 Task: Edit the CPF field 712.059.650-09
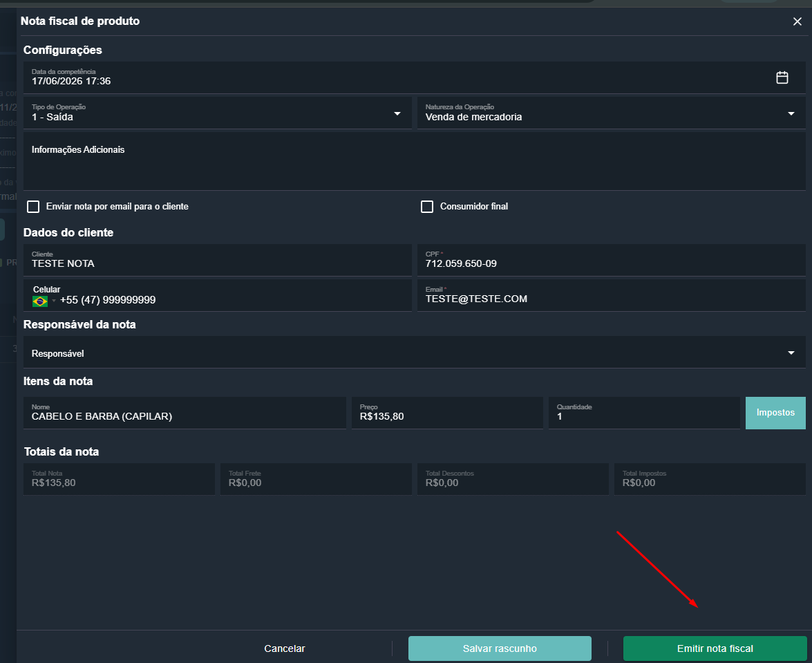(611, 260)
